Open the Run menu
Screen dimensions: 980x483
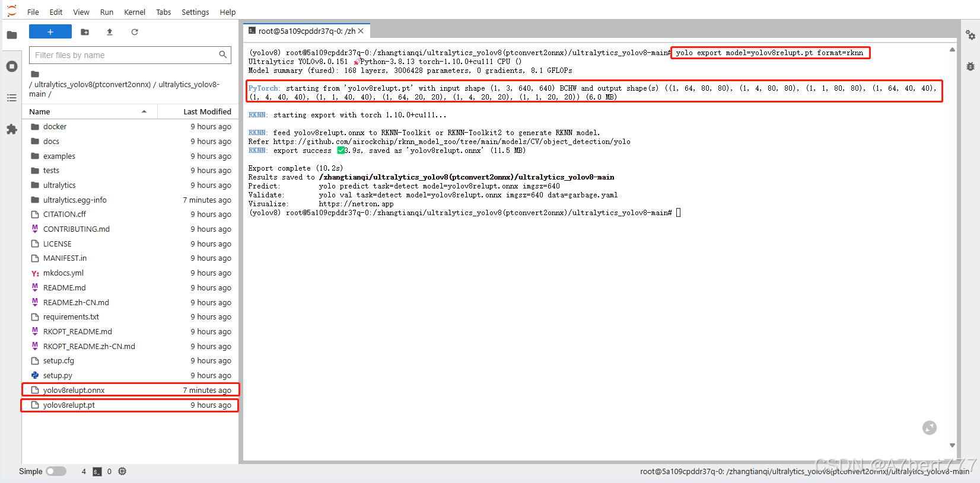pos(107,12)
